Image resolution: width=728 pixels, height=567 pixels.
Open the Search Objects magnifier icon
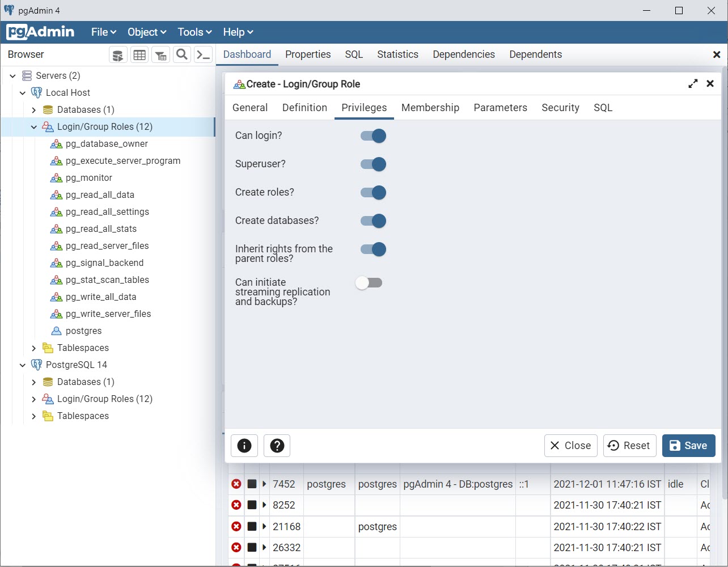tap(182, 55)
